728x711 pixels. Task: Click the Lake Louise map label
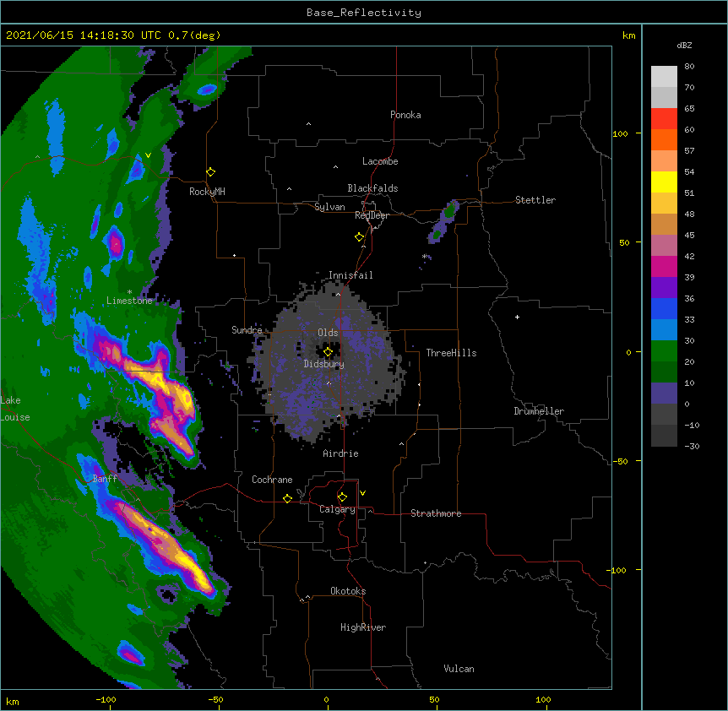(x=14, y=409)
